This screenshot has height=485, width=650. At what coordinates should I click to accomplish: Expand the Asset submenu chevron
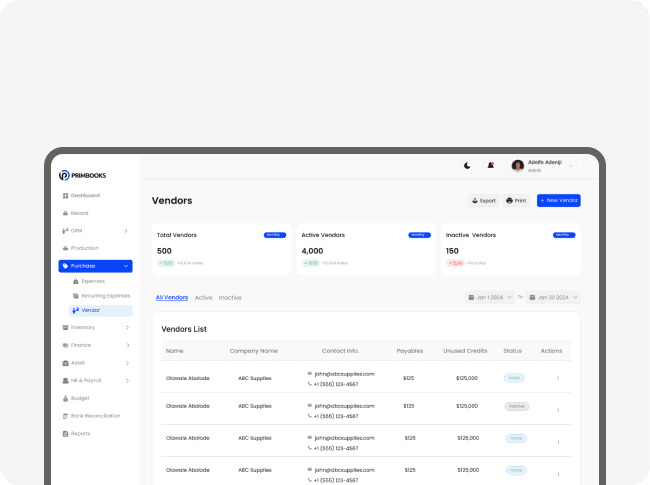click(x=127, y=363)
